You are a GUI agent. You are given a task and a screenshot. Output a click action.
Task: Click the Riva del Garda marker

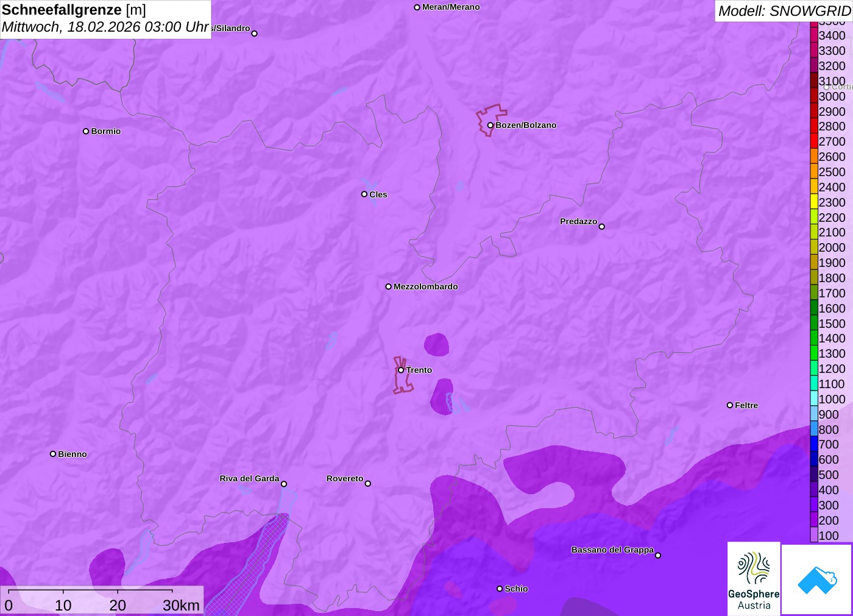284,484
